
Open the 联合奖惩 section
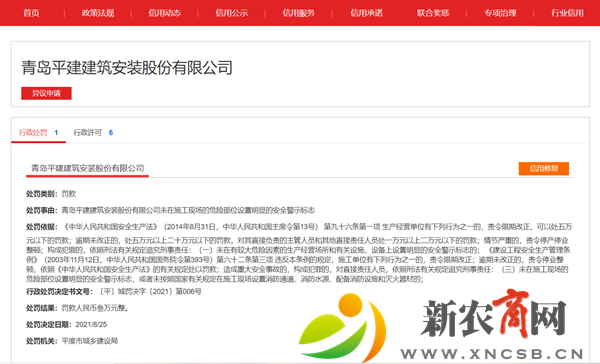pyautogui.click(x=433, y=13)
